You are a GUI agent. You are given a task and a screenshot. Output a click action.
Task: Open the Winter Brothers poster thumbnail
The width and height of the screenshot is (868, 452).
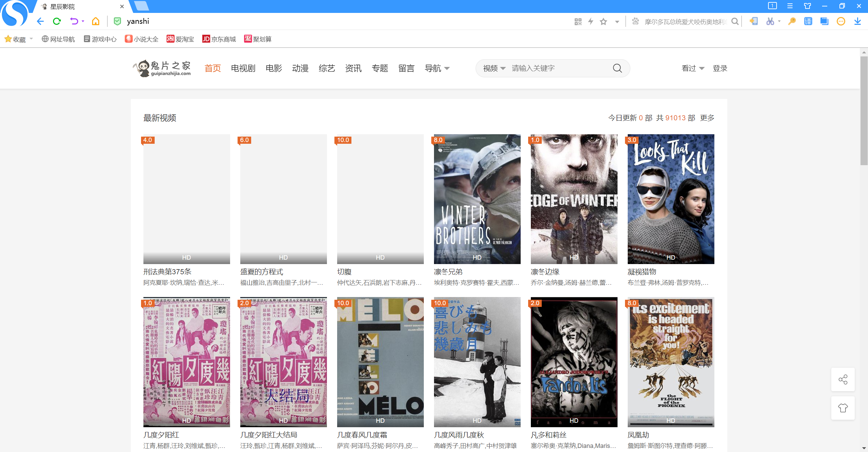point(477,199)
